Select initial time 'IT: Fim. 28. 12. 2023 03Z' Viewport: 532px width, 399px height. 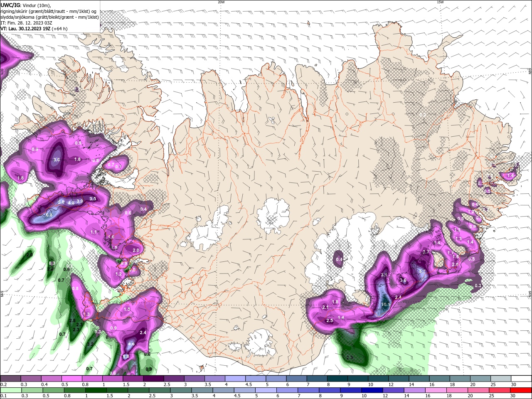[27, 22]
